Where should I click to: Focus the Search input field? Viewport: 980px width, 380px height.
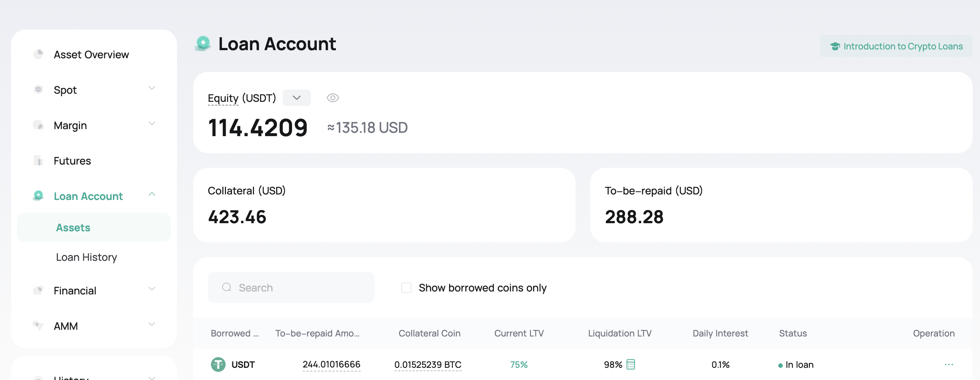291,287
